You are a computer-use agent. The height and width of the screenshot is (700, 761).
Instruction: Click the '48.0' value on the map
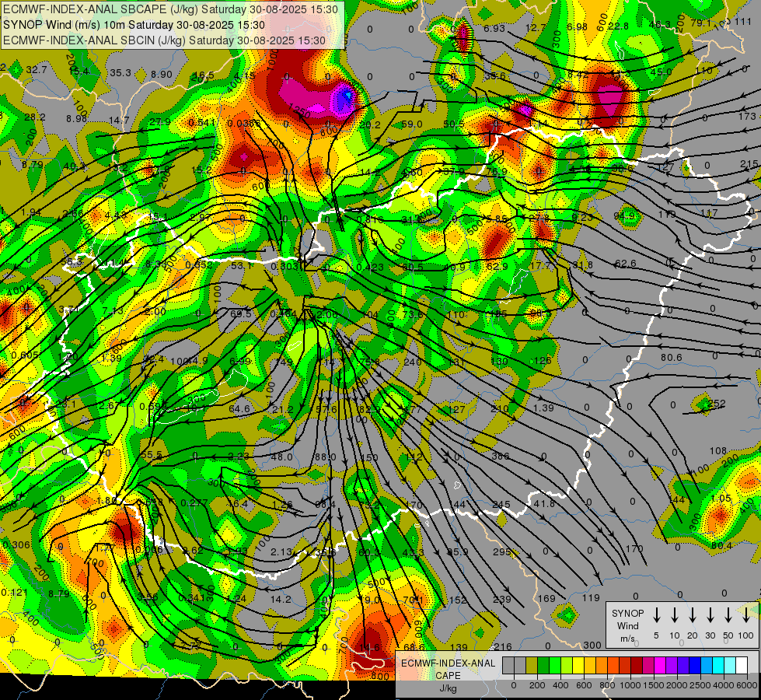tap(281, 457)
